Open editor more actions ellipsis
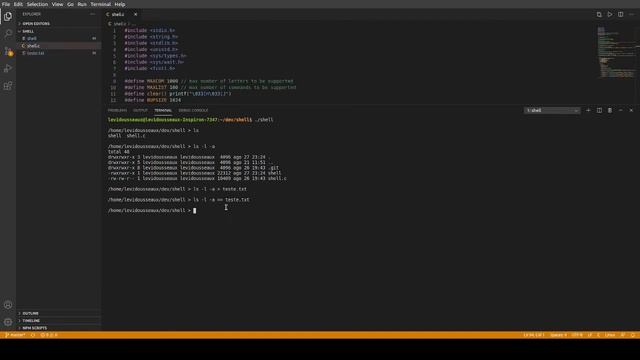This screenshot has width=640, height=360. (x=631, y=14)
